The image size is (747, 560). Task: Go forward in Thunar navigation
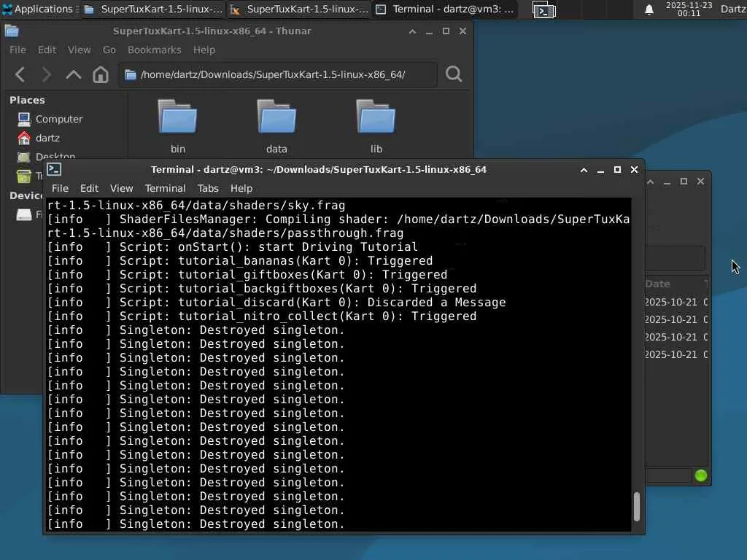click(x=46, y=74)
